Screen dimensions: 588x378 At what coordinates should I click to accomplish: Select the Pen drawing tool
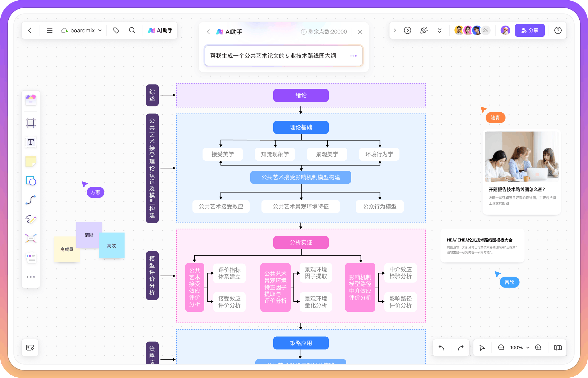31,219
